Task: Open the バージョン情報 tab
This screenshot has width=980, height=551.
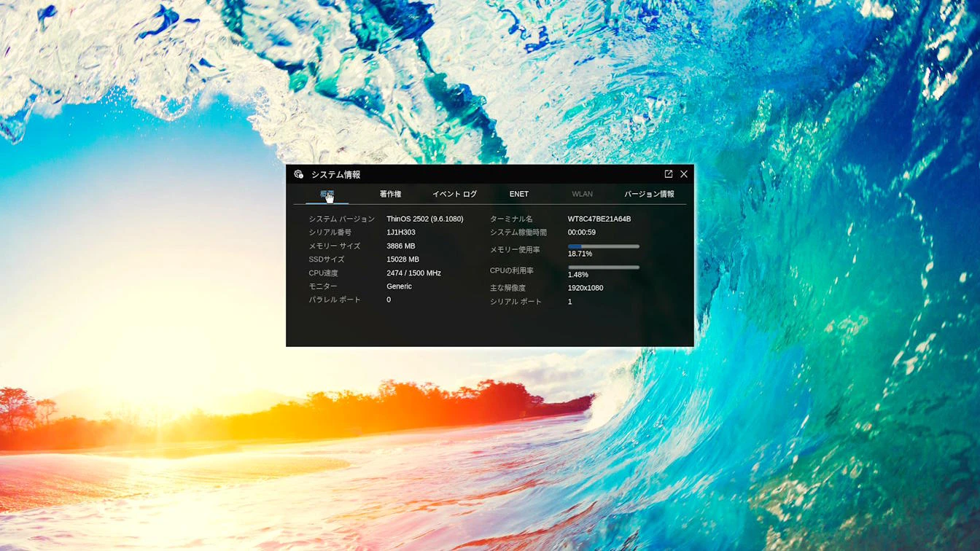Action: click(x=649, y=194)
